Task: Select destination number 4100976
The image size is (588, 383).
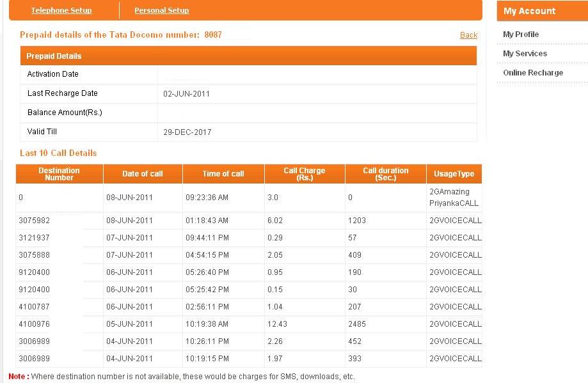Action: pos(34,324)
